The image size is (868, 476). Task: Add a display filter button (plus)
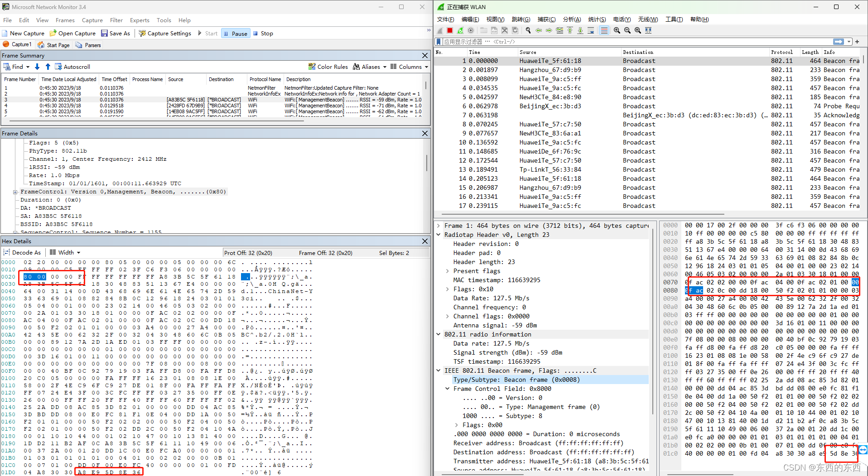(x=857, y=42)
